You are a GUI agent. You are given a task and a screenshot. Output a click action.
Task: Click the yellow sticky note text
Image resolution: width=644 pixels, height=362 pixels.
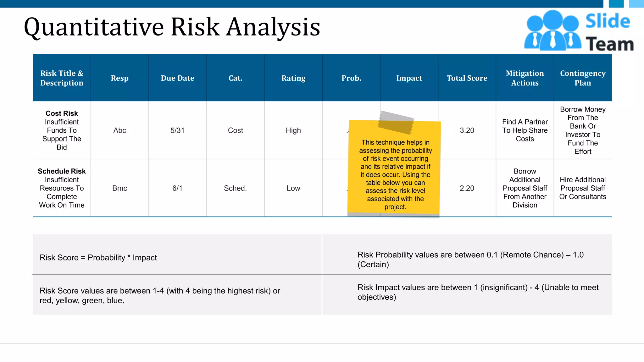(x=395, y=174)
